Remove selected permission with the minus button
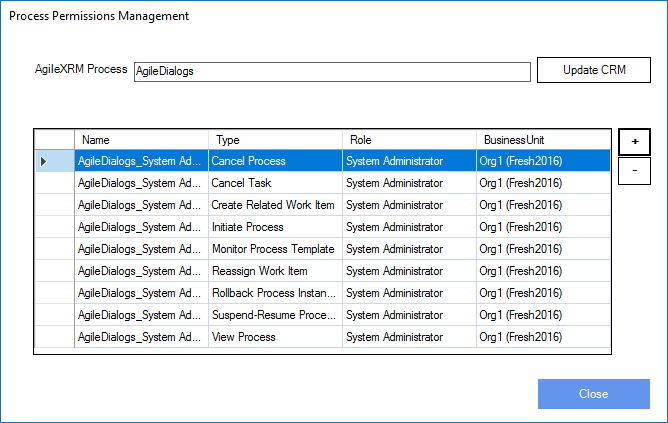 pyautogui.click(x=634, y=171)
